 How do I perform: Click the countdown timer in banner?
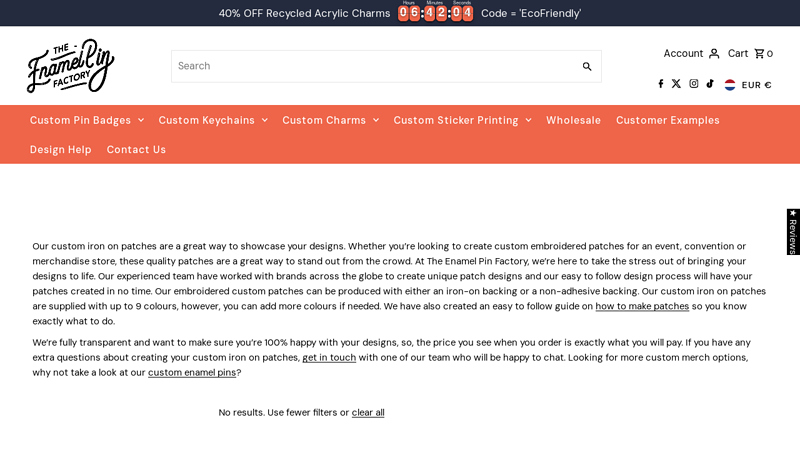point(435,11)
